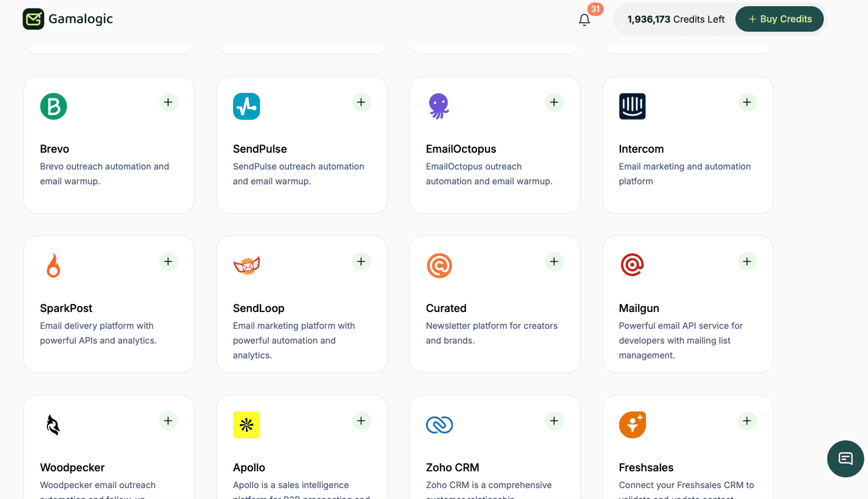868x499 pixels.
Task: Click the EmailOctopus octopus icon
Action: coord(439,106)
